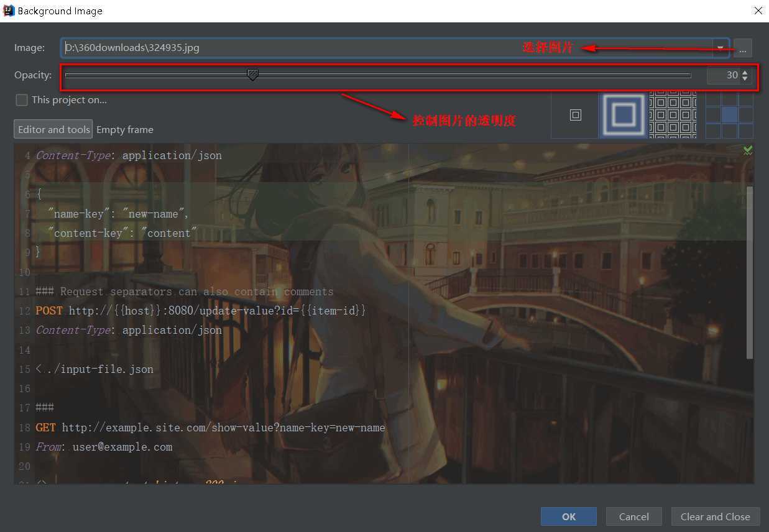Click the "Clear and Close" button

(716, 516)
